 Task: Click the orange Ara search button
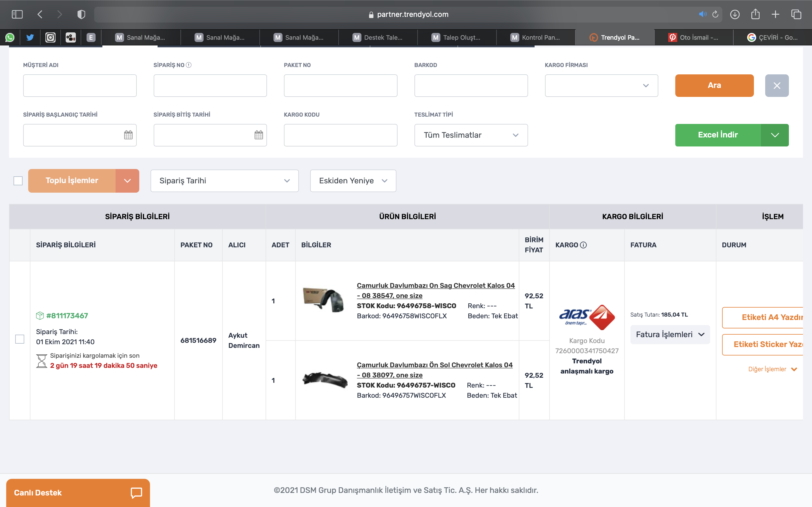(714, 86)
